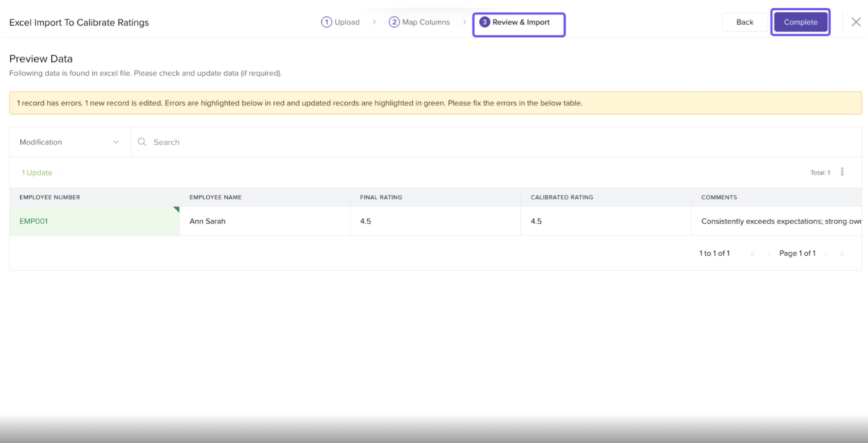868x443 pixels.
Task: Go to last page pagination arrow
Action: click(x=841, y=254)
